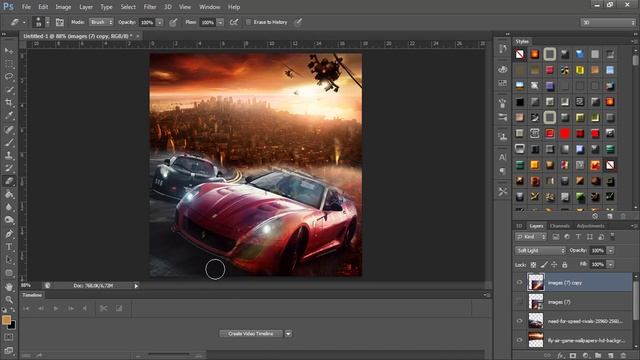The width and height of the screenshot is (640, 360).
Task: Open the layer Opacity dropdown arrow
Action: [611, 251]
